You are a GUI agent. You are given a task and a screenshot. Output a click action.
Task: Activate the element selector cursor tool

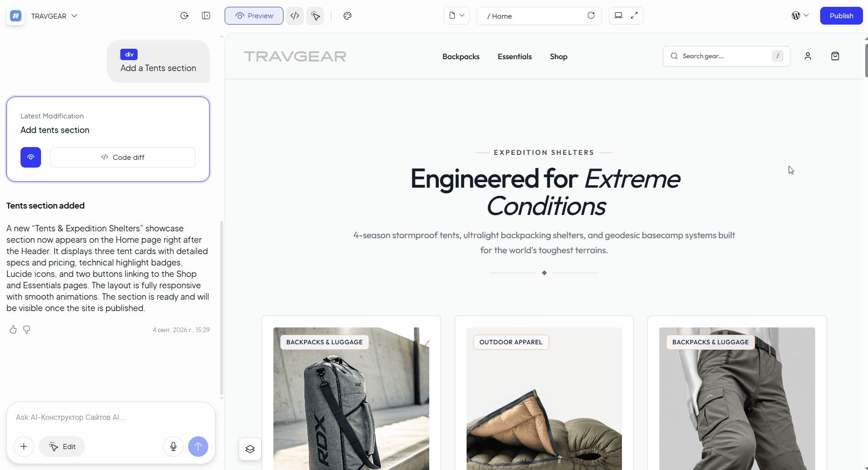tap(315, 16)
